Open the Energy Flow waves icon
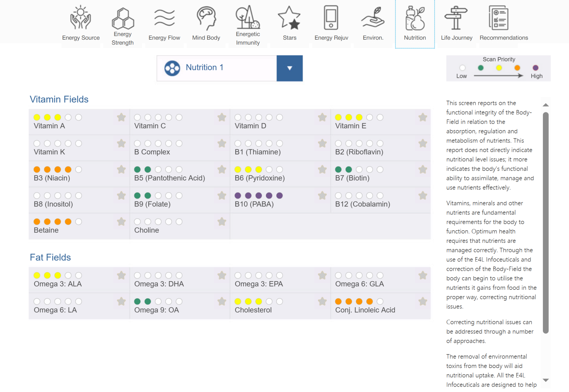 coord(164,18)
